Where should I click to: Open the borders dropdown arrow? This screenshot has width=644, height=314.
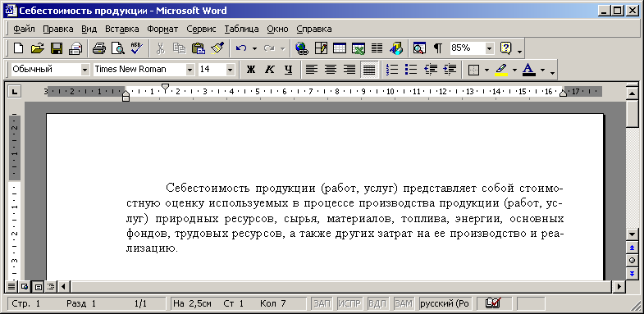tap(486, 70)
